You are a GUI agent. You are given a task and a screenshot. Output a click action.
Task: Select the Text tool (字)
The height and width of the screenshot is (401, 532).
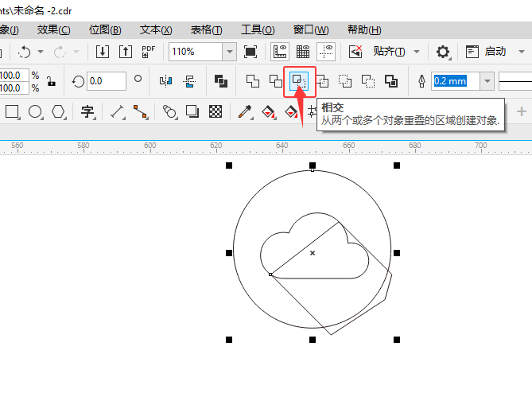pyautogui.click(x=87, y=111)
